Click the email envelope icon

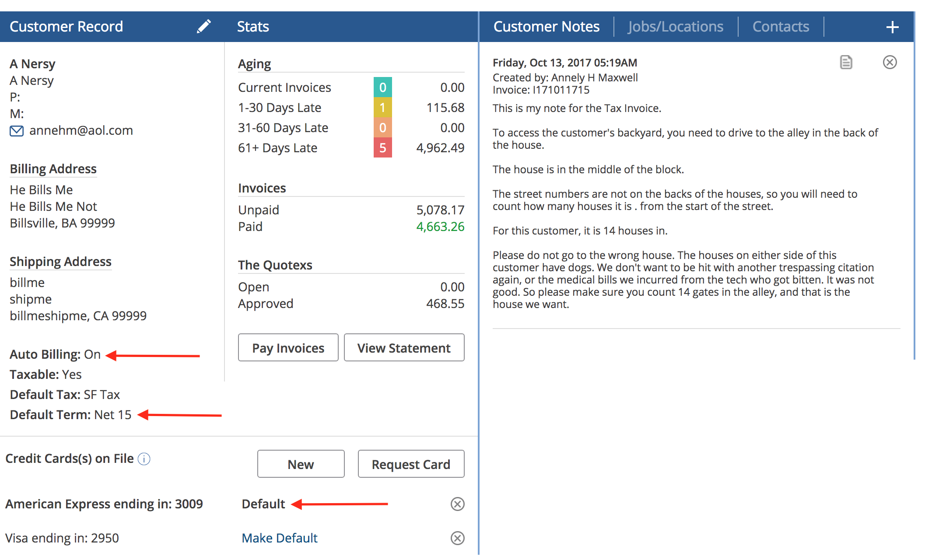[17, 131]
